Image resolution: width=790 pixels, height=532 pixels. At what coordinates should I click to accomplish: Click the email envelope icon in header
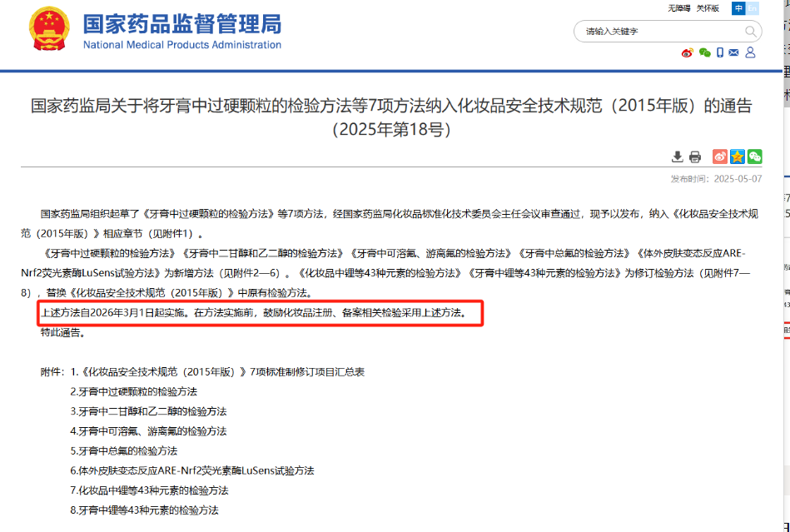point(733,53)
